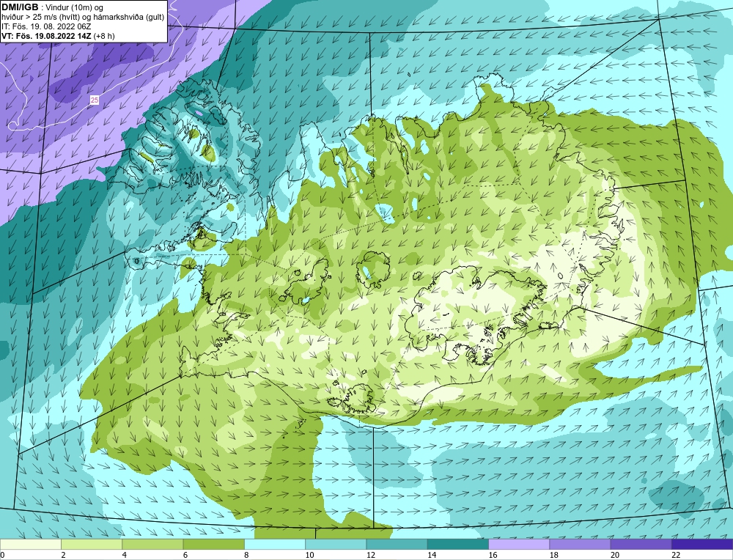
Task: Click the '10' legend scale number
Action: 309,555
